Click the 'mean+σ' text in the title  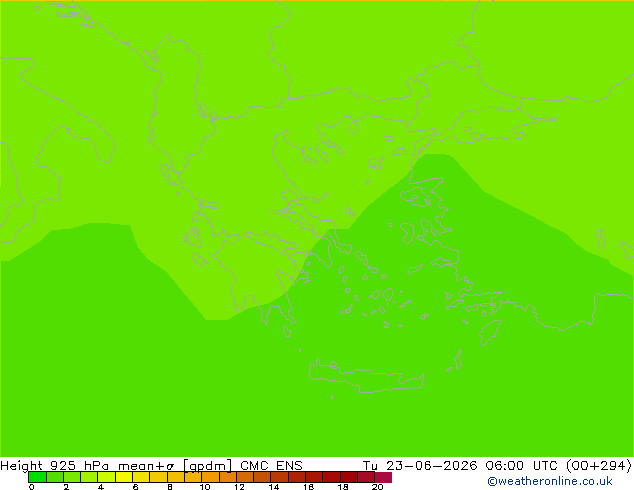[x=146, y=466]
